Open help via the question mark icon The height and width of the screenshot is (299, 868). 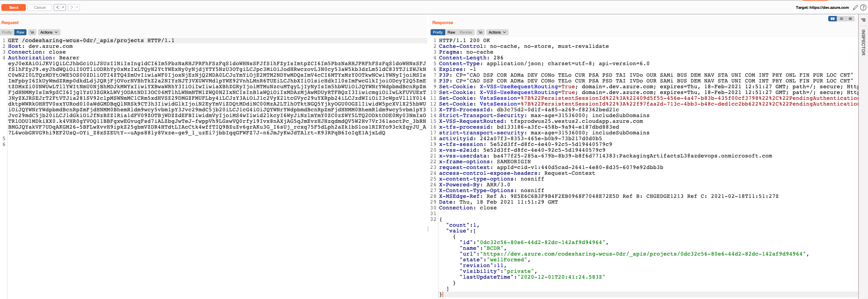[x=863, y=7]
